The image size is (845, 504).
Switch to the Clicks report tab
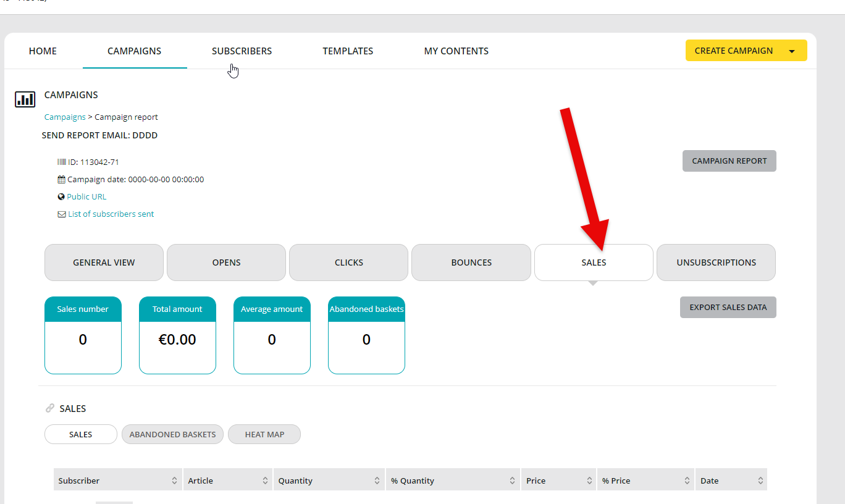pyautogui.click(x=348, y=262)
